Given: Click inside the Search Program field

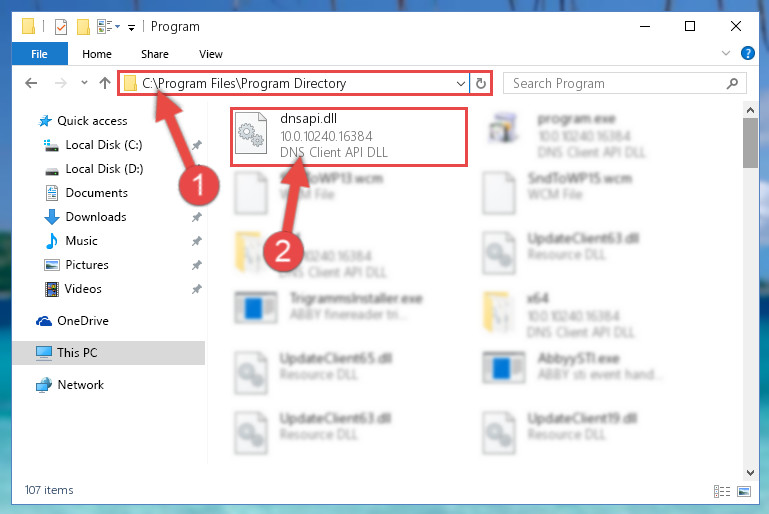Looking at the screenshot, I should [x=615, y=83].
